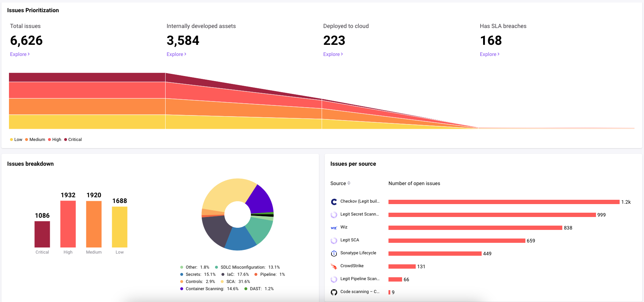Click the Legit Pipeline Scanner icon
Screen dimensions: 644x302
tap(334, 279)
